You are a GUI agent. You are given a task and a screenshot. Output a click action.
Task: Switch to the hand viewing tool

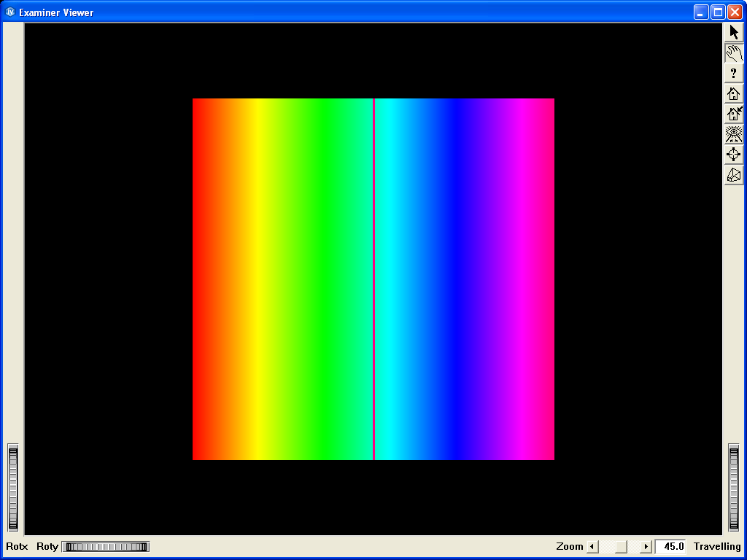click(x=733, y=52)
